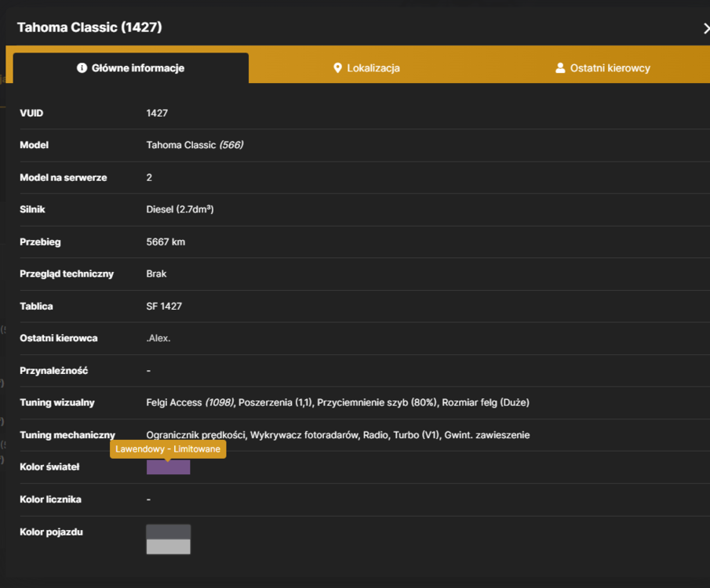The width and height of the screenshot is (710, 588).
Task: Click the Przyciemnienie szyb (80%) entry
Action: (x=377, y=402)
